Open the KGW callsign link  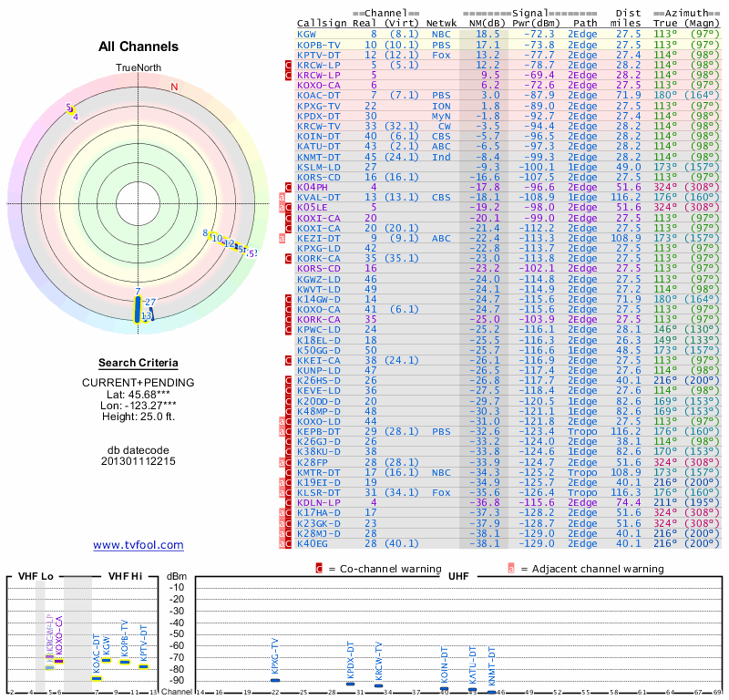[x=307, y=34]
